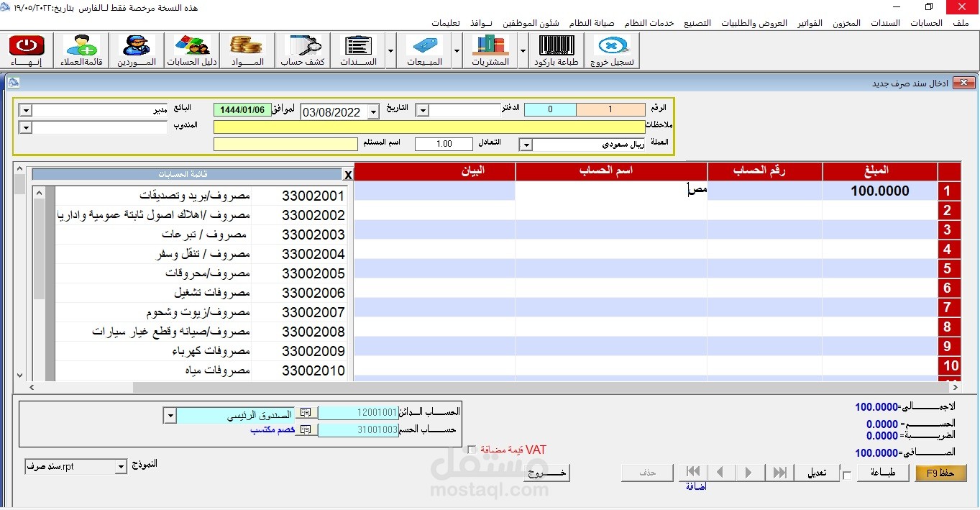Screen dimensions: 980x510
Task: Select account 33002006 مصروفات تشغيل
Action: (201, 293)
